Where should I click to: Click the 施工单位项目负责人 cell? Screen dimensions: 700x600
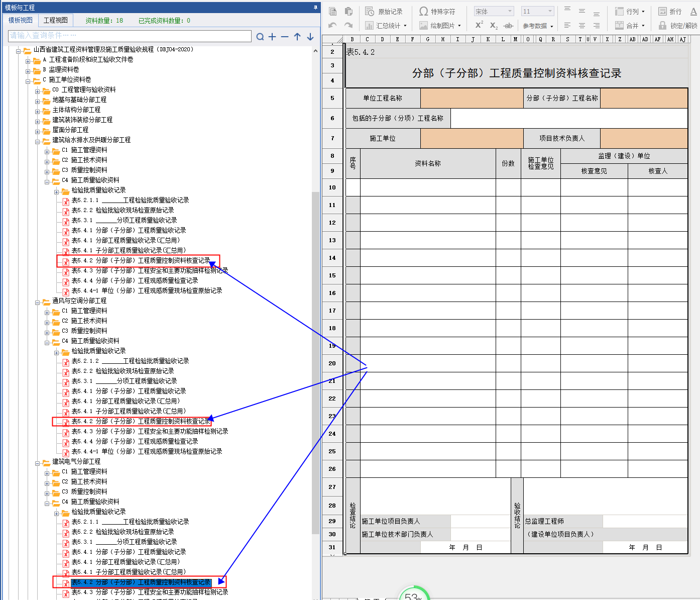(x=405, y=521)
